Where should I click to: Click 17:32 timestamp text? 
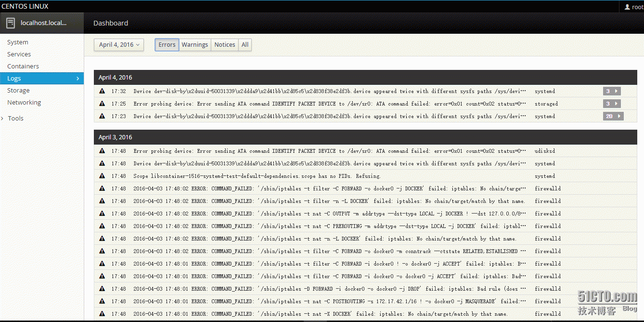point(119,91)
